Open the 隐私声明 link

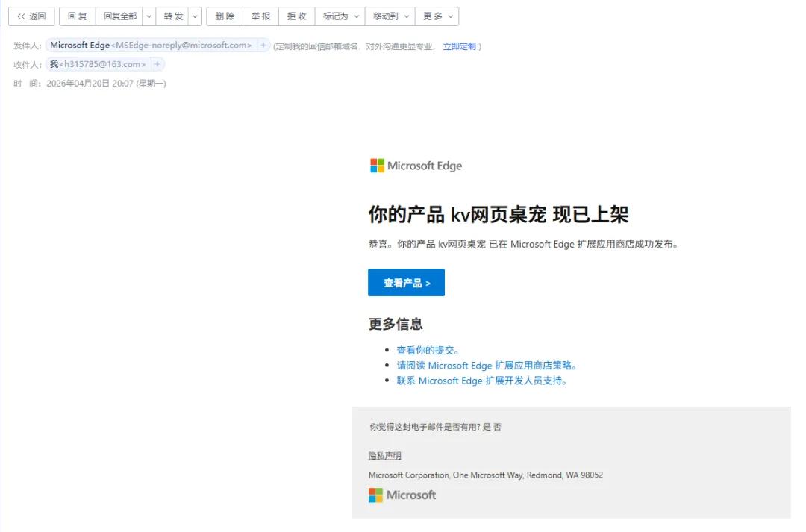tap(385, 456)
